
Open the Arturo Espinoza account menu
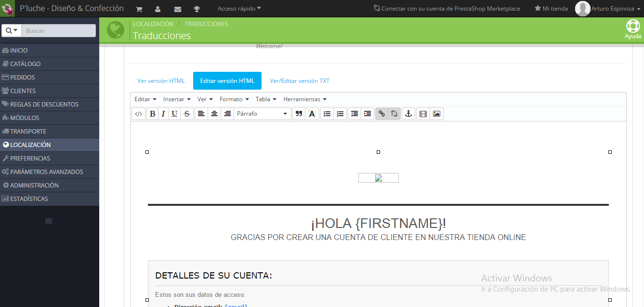tap(608, 9)
